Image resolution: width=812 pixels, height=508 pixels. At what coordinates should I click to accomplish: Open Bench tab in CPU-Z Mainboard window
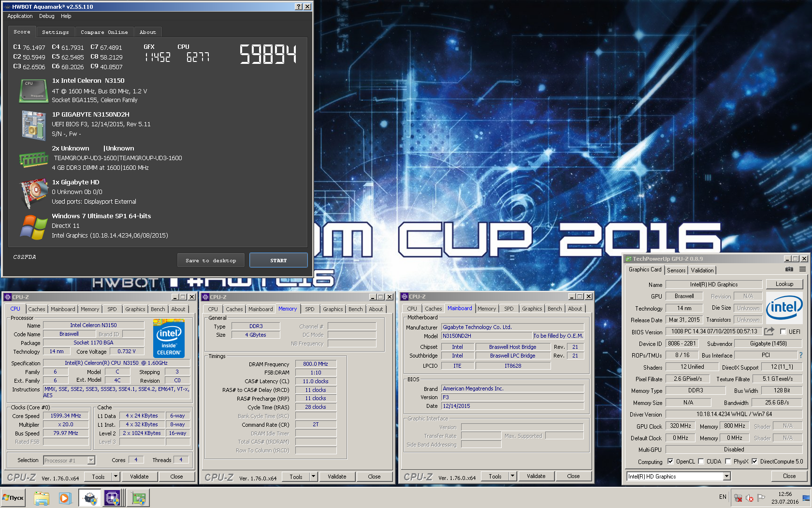pyautogui.click(x=554, y=309)
